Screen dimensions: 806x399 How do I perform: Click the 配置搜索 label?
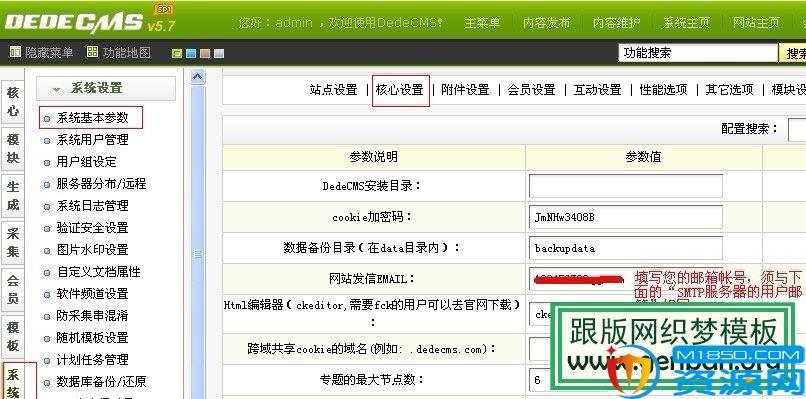click(749, 129)
